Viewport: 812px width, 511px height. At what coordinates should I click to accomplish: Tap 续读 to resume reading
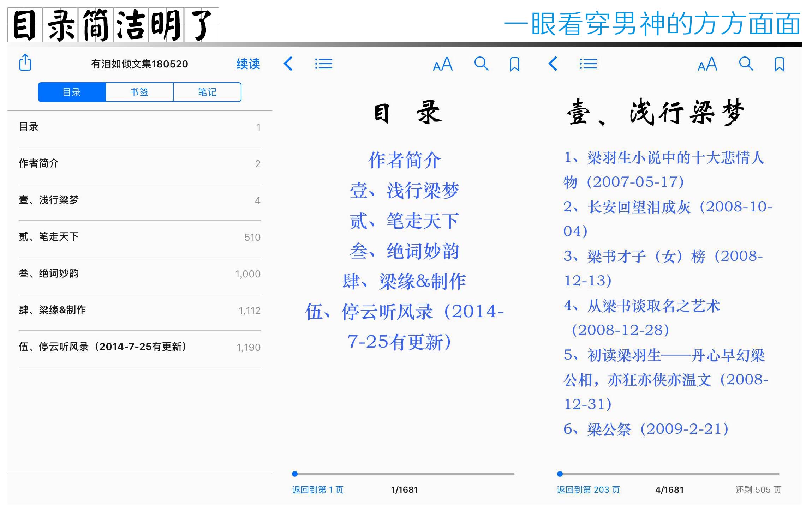(x=248, y=64)
